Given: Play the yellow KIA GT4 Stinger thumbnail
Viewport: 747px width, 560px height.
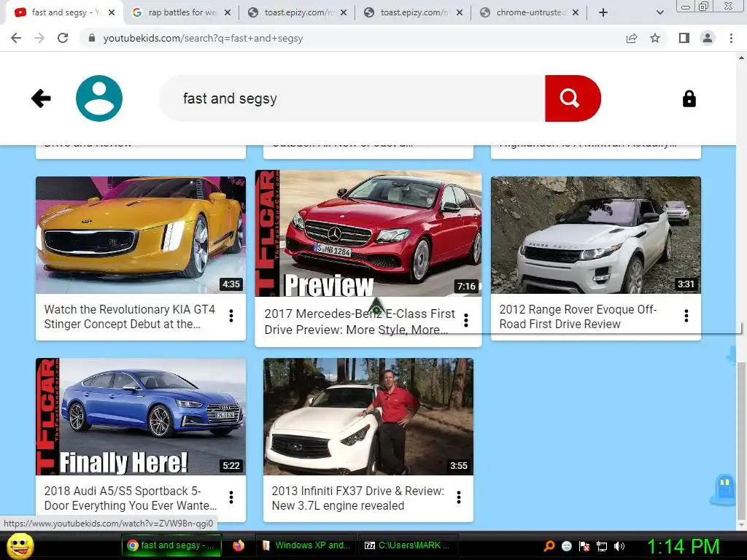Looking at the screenshot, I should 141,235.
